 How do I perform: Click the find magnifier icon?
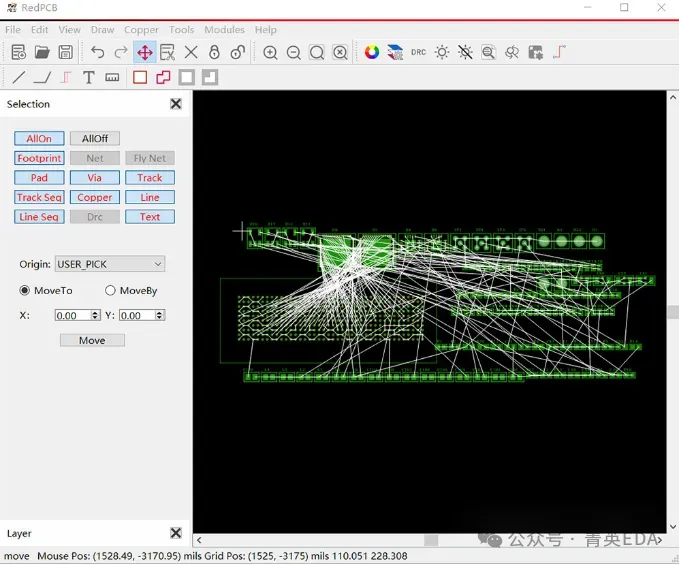(x=488, y=52)
